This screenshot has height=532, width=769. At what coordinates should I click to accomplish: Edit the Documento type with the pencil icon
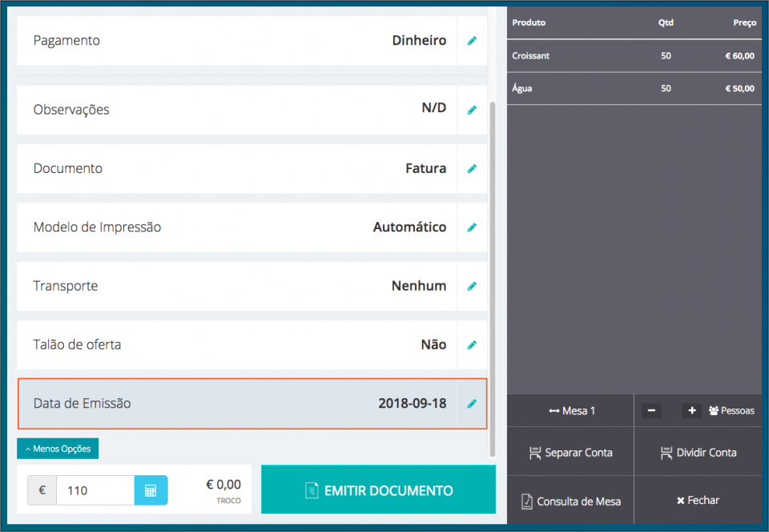pos(472,168)
